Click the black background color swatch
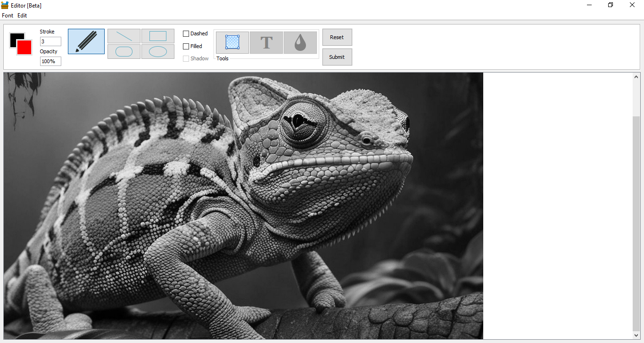 tap(13, 37)
